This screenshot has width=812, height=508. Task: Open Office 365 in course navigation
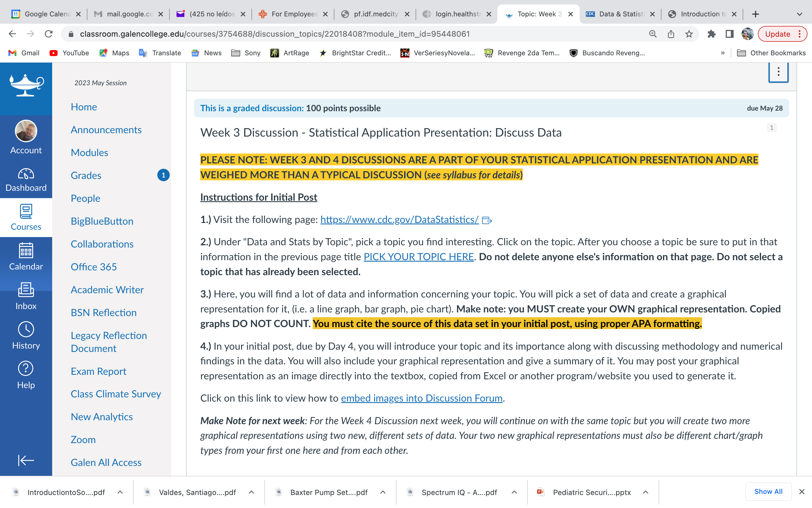click(x=94, y=267)
